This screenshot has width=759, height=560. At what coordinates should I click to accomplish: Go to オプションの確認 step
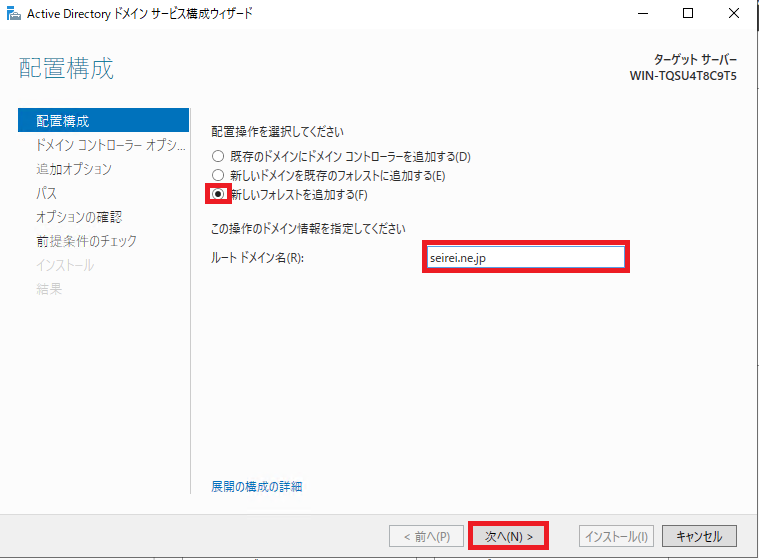pyautogui.click(x=79, y=217)
